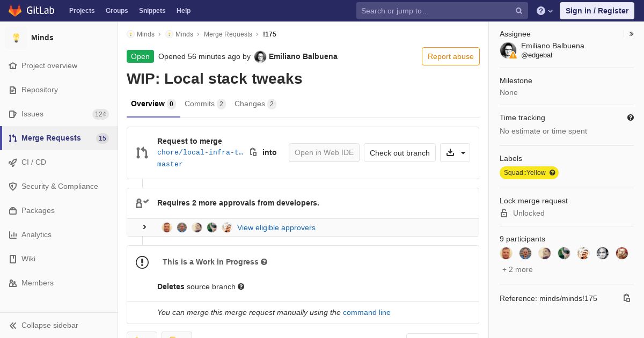Viewport: 644px width, 338px height.
Task: Click the Minds lightbulb project avatar
Action: 16,38
